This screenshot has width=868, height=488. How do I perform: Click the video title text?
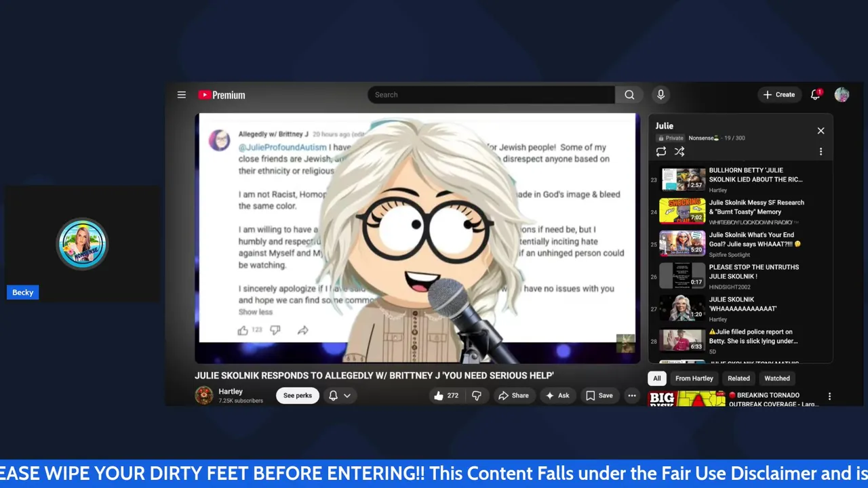pos(374,375)
